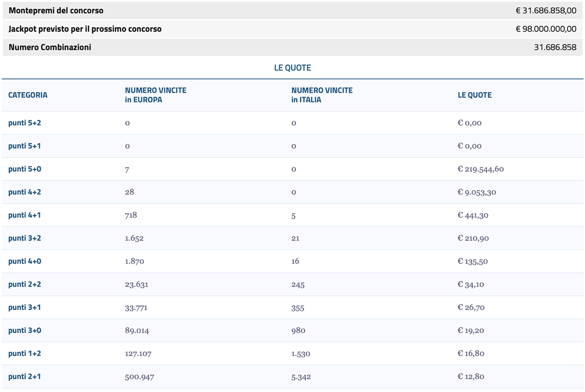The image size is (585, 392).
Task: Select the "punti 3+0" category
Action: [24, 330]
